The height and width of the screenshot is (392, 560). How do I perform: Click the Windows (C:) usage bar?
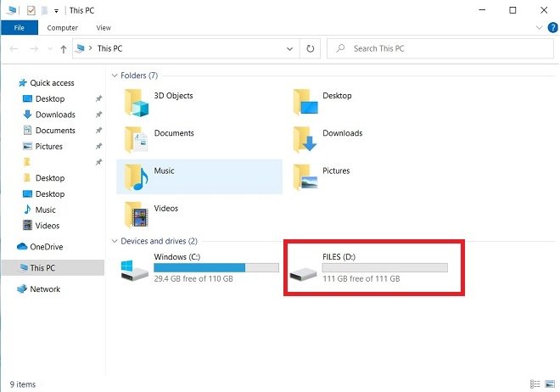click(216, 268)
